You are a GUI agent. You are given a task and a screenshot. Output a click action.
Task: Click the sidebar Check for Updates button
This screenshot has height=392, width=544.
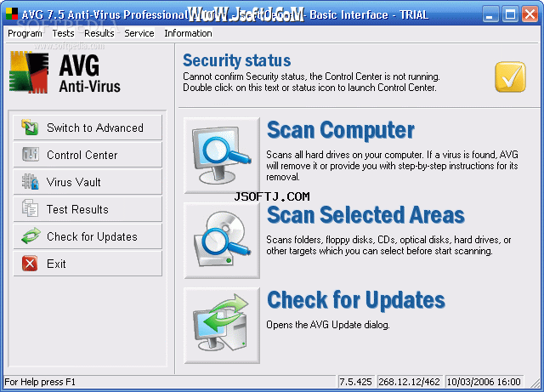point(88,236)
